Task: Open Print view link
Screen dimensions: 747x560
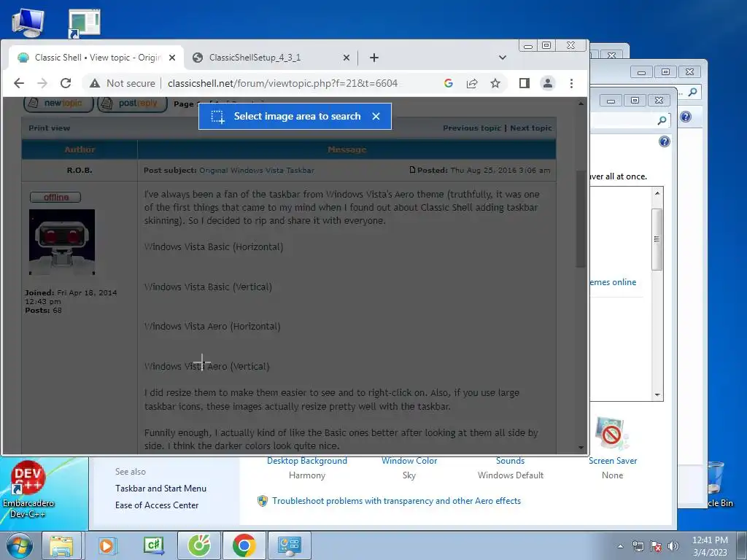Action: click(49, 128)
